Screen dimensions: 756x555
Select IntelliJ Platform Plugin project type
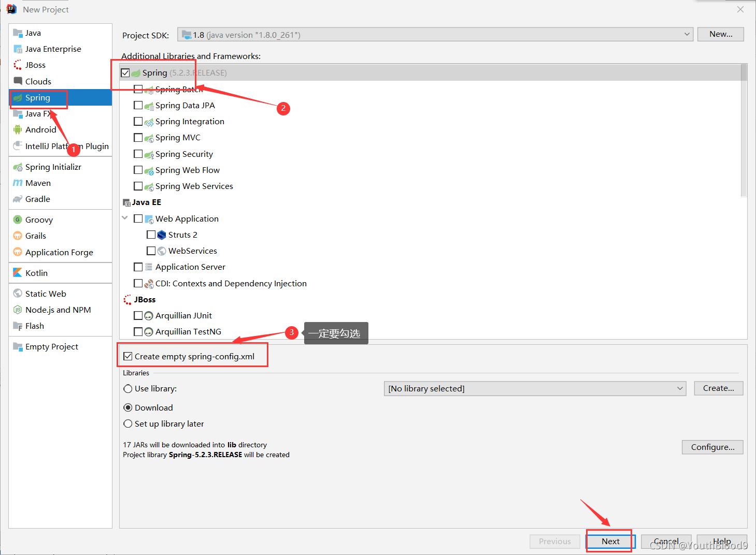coord(60,146)
